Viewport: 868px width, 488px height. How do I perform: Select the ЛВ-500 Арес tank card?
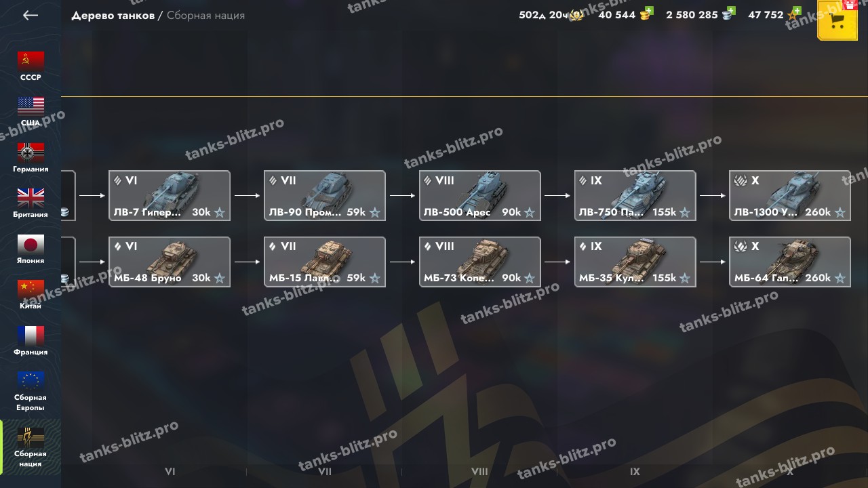[480, 195]
